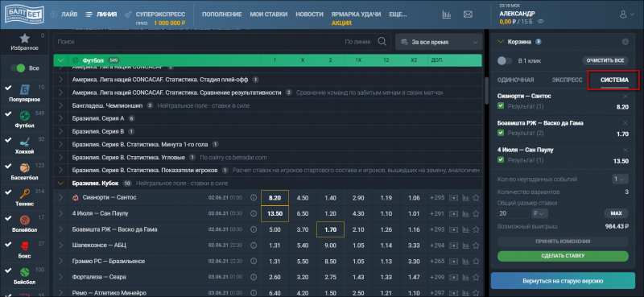Click 'Вернуться на старую версию' button
This screenshot has height=297, width=644.
pos(563,282)
